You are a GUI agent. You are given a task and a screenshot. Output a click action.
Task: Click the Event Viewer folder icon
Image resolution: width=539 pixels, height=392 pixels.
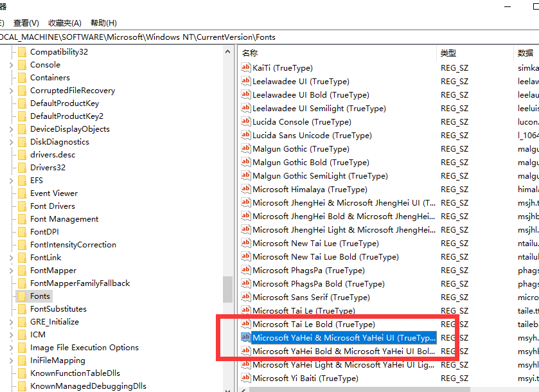[23, 193]
